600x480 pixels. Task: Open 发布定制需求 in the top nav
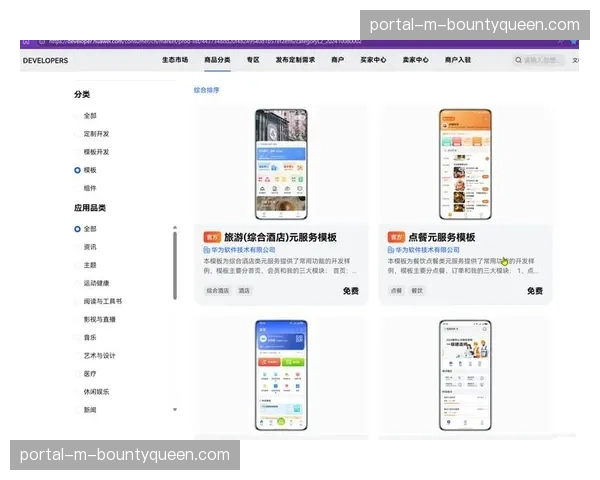click(295, 60)
